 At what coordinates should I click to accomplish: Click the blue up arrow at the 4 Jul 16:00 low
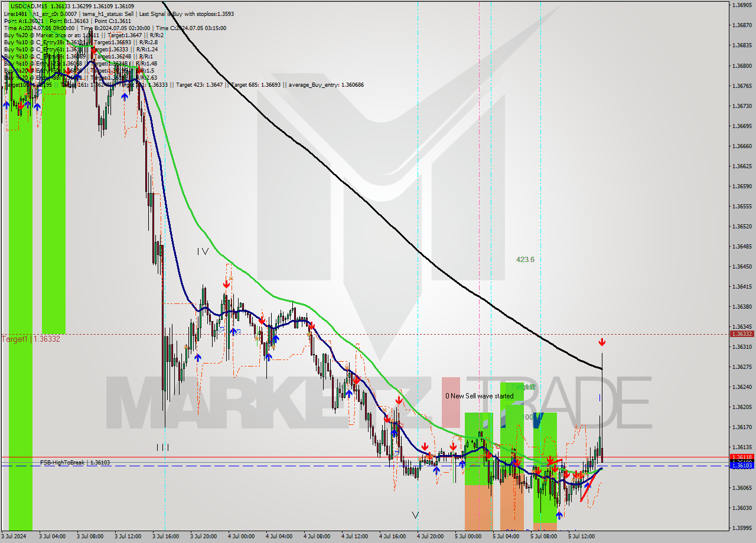coord(394,434)
